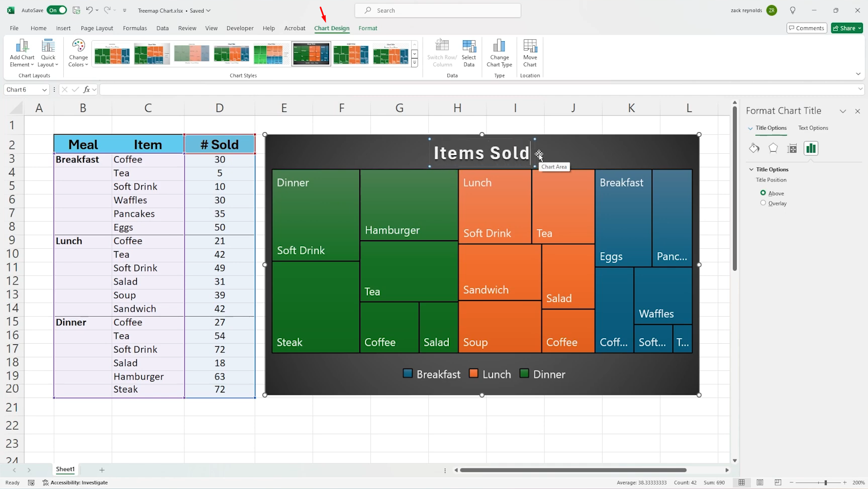Click the Comments button

click(x=807, y=28)
